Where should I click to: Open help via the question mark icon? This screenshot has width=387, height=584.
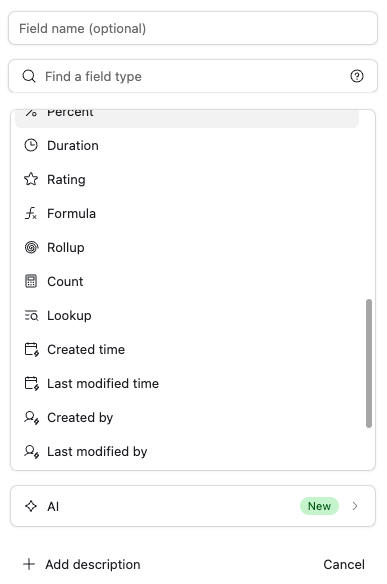[357, 76]
